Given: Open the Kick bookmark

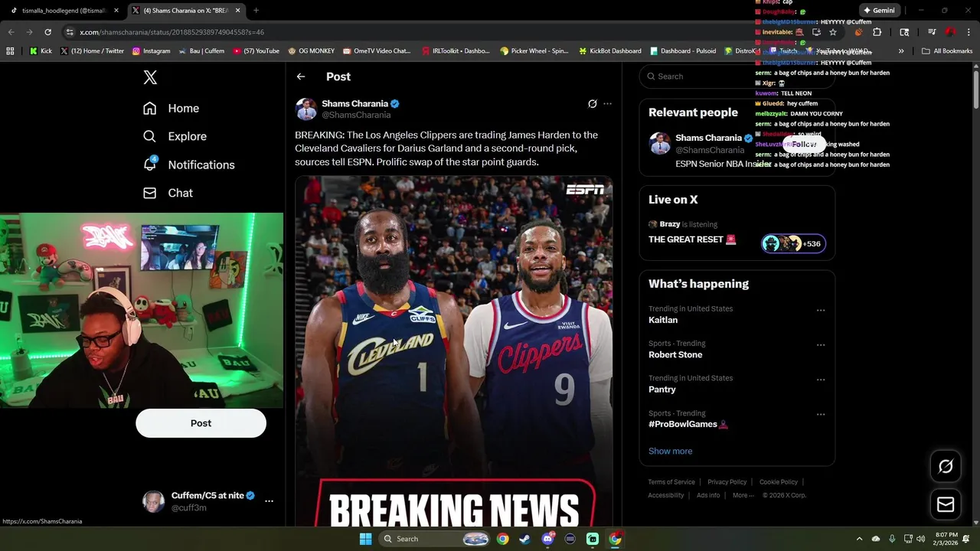Looking at the screenshot, I should pyautogui.click(x=41, y=51).
